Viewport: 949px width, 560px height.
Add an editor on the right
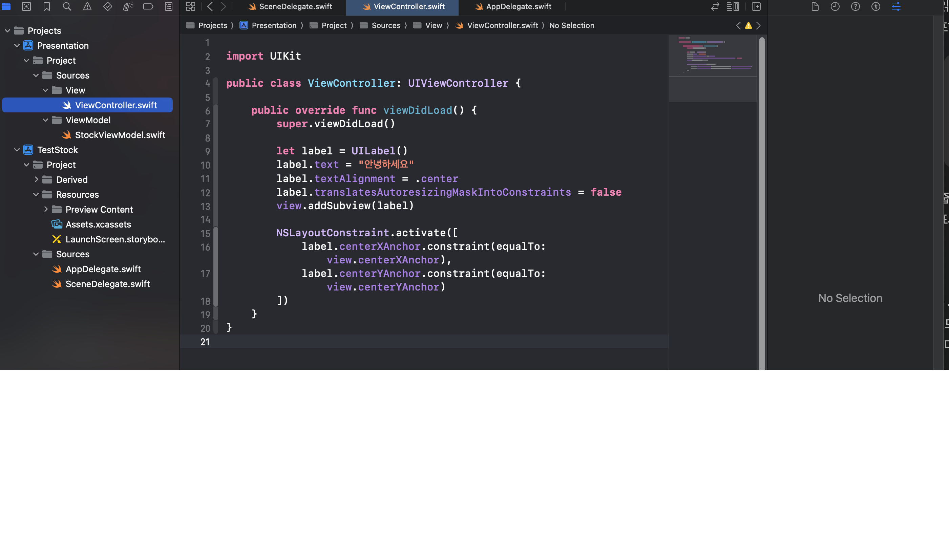pyautogui.click(x=756, y=6)
